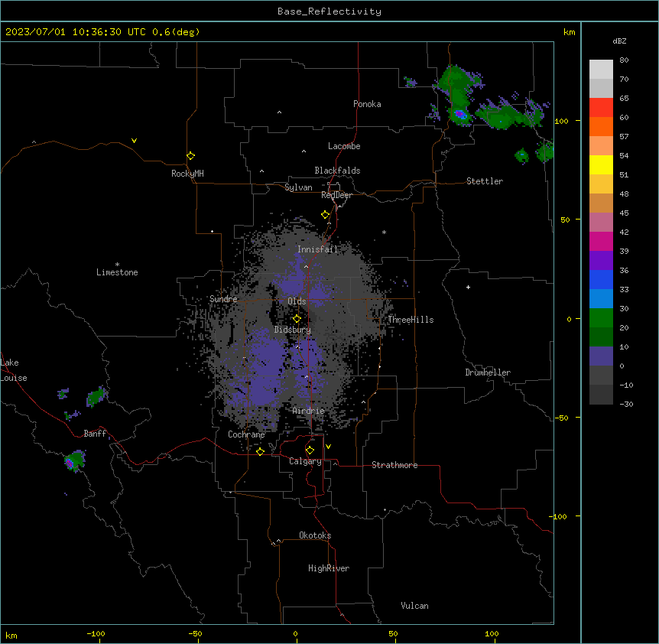Click the yellow diamond marker above Calgary label

[310, 450]
